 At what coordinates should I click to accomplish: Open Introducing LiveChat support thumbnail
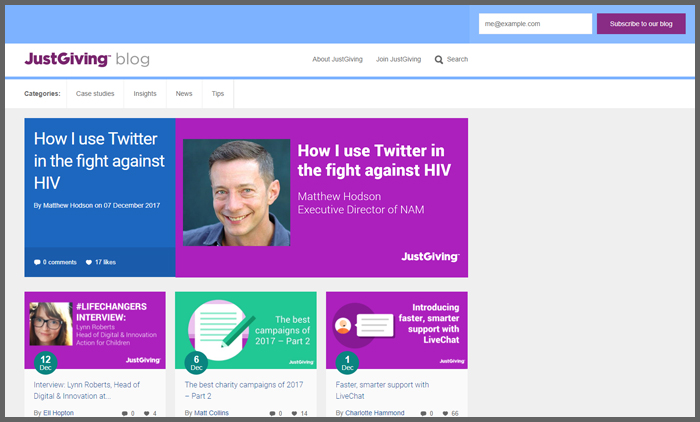pos(397,330)
